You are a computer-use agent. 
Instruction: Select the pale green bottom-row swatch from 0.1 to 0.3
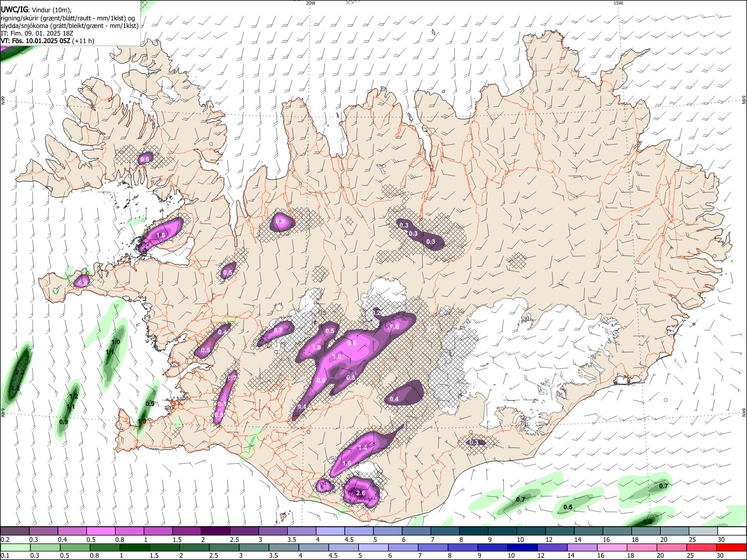[x=15, y=548]
